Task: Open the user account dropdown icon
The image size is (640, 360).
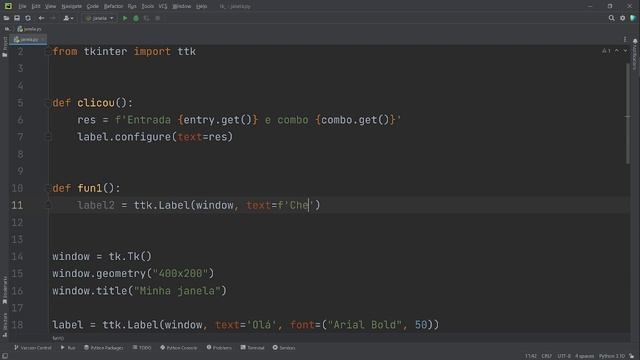Action: point(68,18)
